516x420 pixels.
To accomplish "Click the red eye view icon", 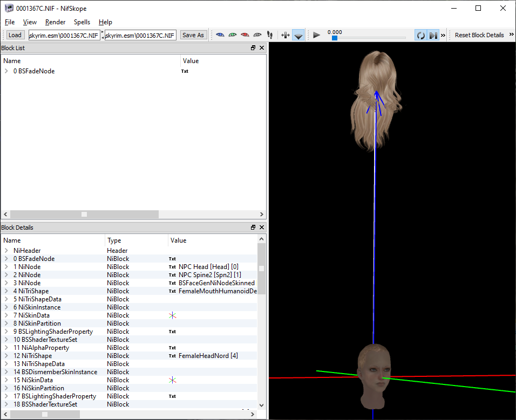I will (x=245, y=35).
